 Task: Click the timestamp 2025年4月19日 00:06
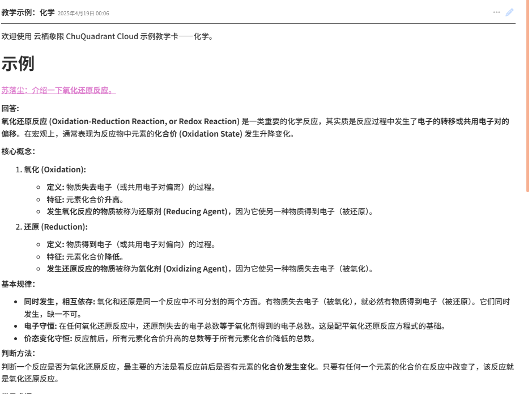83,13
